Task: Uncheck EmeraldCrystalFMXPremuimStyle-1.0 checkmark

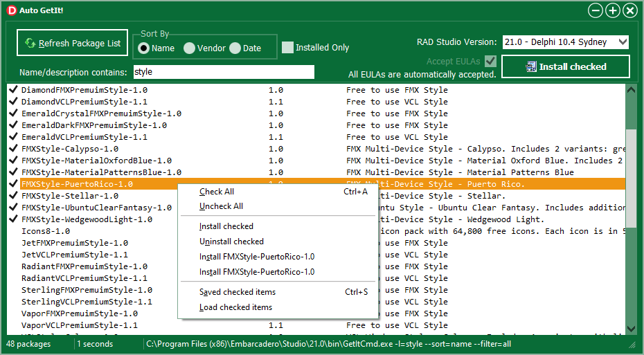Action: (x=13, y=113)
